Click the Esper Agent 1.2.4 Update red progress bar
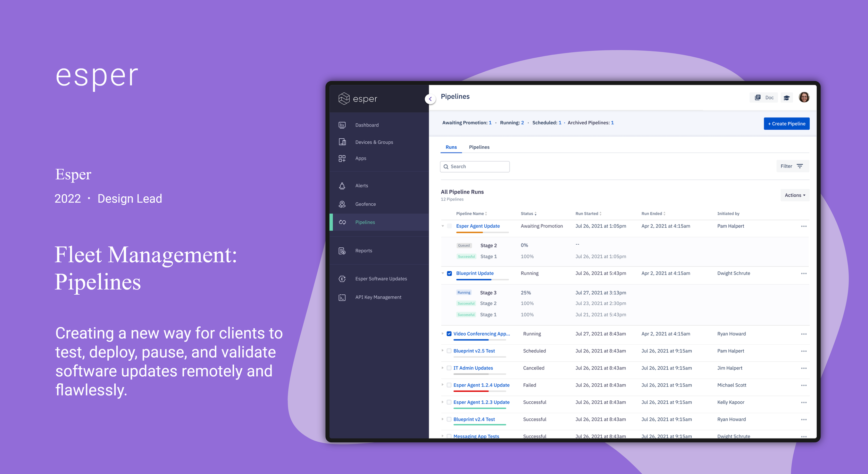 pyautogui.click(x=479, y=391)
